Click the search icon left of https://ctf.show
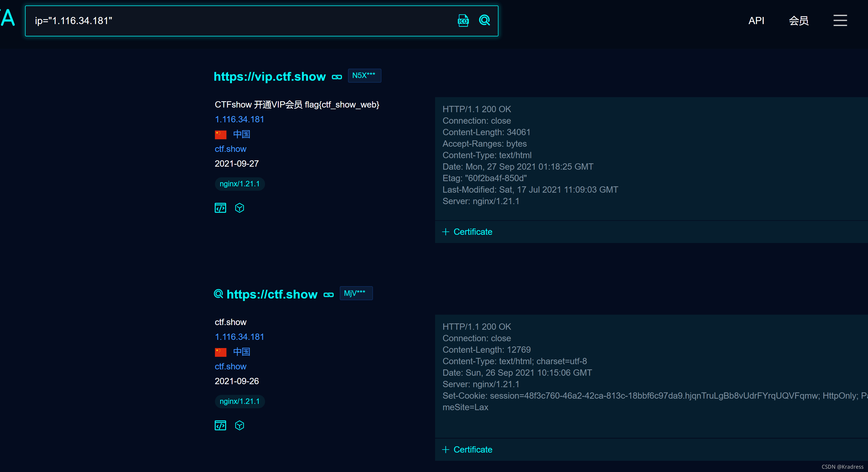This screenshot has height=472, width=868. tap(218, 294)
